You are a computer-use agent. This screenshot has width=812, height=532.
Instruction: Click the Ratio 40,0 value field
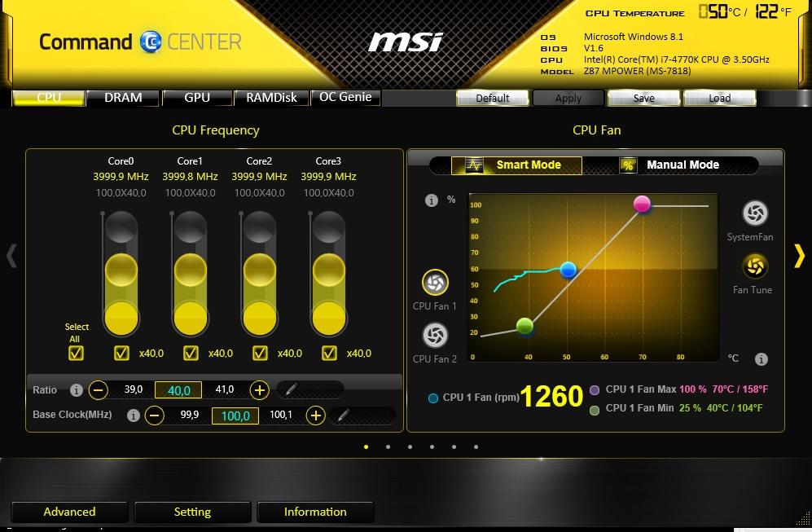tap(178, 390)
